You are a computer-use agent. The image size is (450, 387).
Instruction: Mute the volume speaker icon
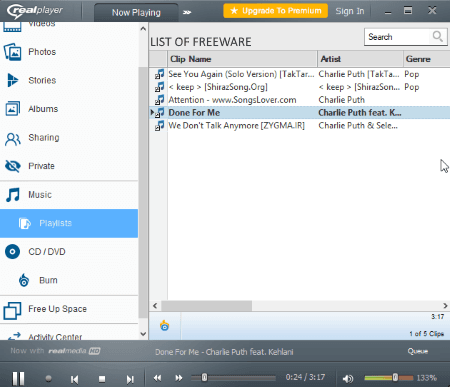pos(348,378)
